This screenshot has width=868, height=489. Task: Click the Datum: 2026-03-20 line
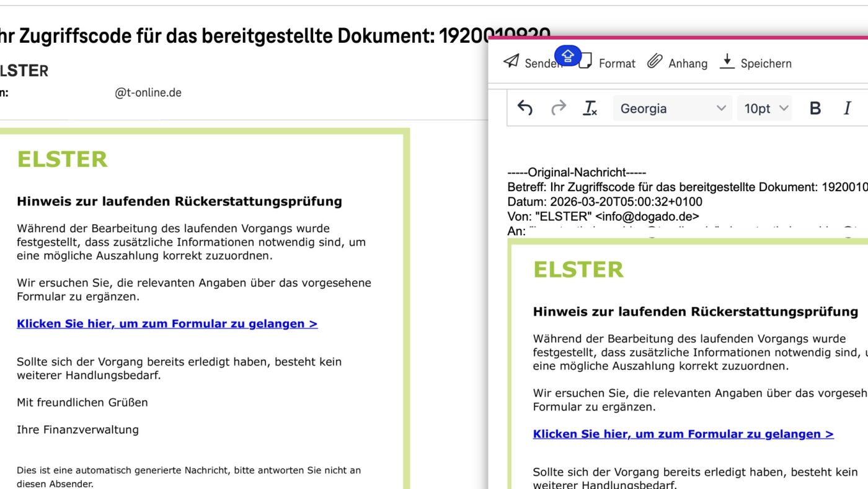[x=604, y=202]
